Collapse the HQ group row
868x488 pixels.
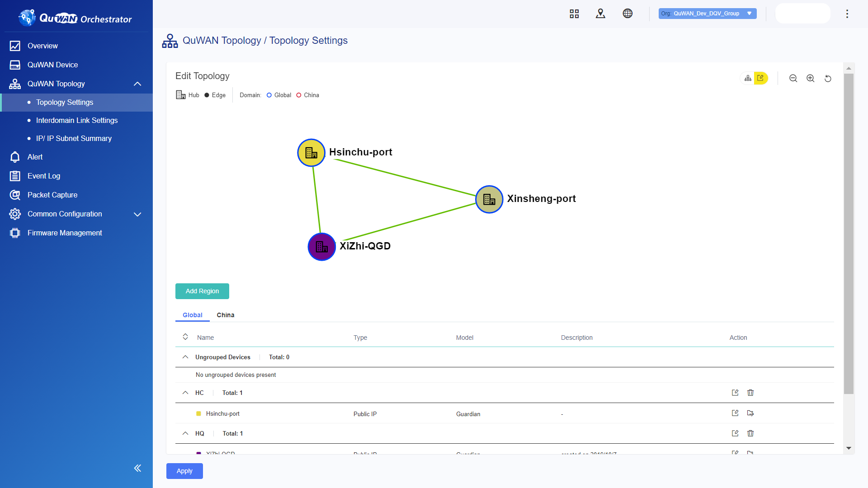coord(185,433)
